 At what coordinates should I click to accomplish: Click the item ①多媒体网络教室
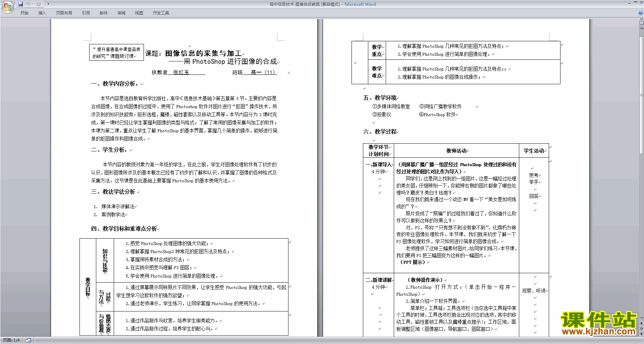[391, 106]
